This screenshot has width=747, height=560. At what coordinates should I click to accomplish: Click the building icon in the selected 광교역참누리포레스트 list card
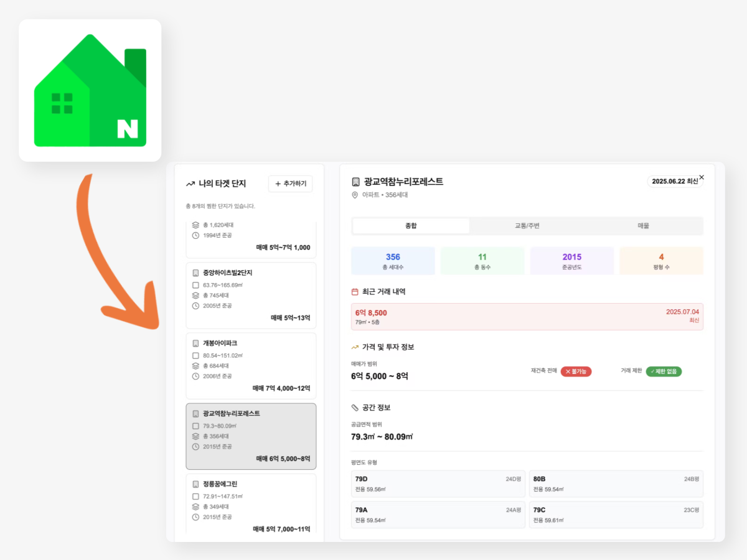[x=195, y=413]
